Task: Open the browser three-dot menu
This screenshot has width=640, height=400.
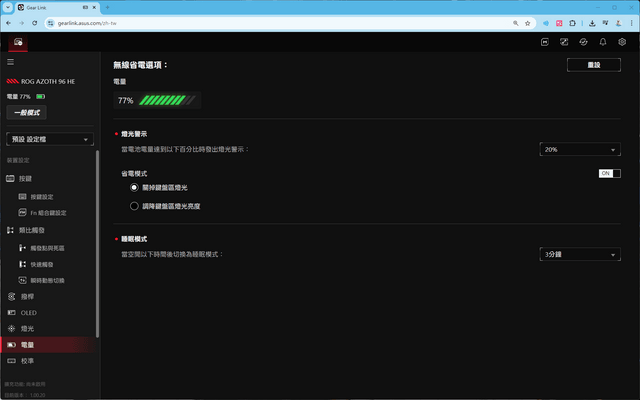Action: (x=631, y=23)
